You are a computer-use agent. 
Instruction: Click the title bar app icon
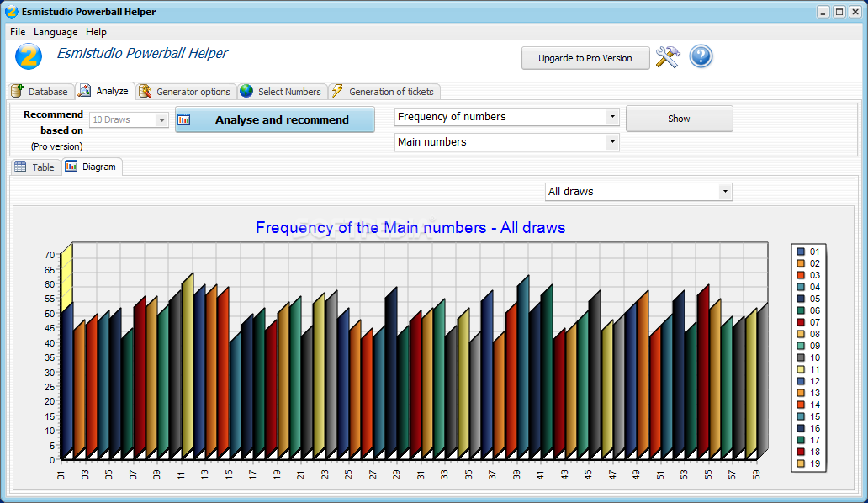pyautogui.click(x=11, y=12)
